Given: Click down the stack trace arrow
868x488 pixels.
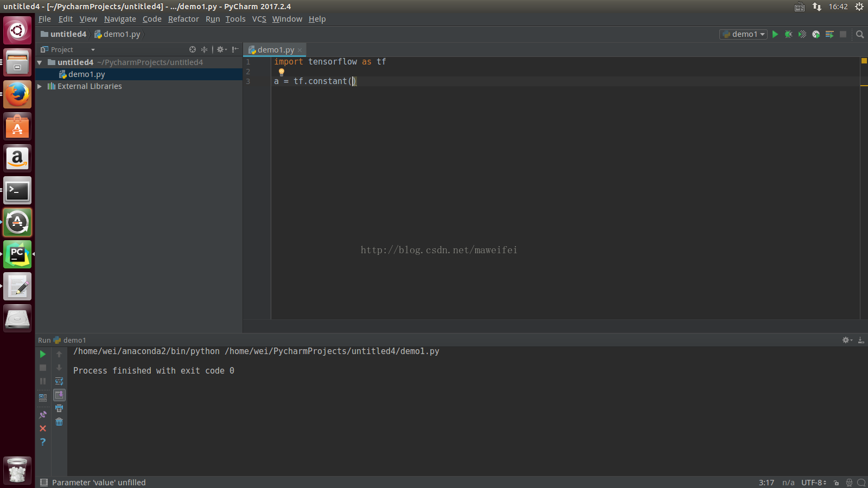Looking at the screenshot, I should point(59,368).
